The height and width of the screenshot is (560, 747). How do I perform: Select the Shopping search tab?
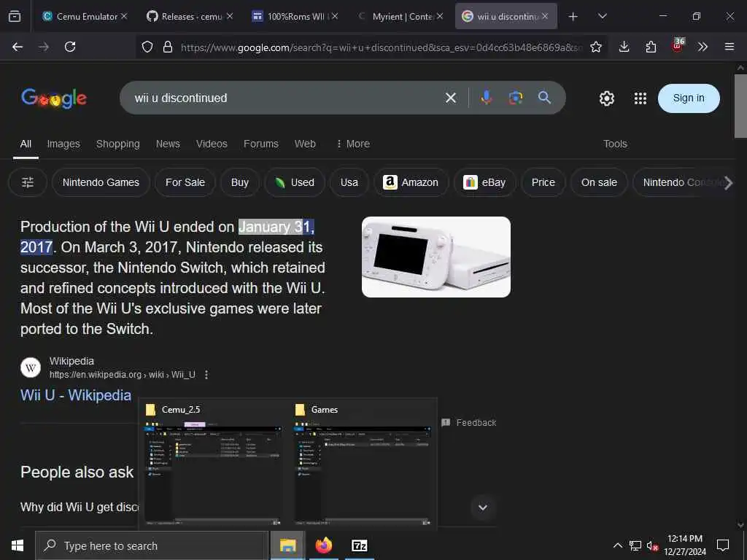(118, 144)
